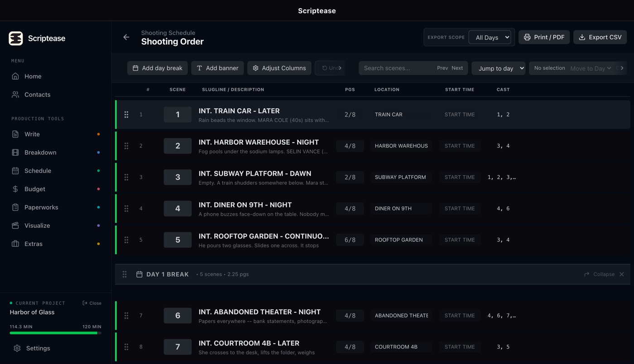Click Prev in the scene search
The width and height of the screenshot is (634, 364).
click(x=442, y=68)
